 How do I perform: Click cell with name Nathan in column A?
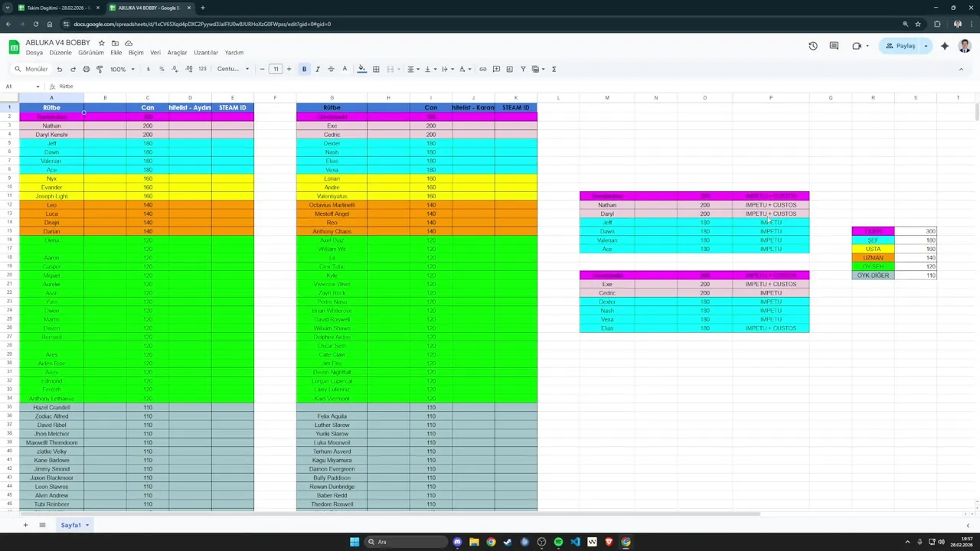[51, 126]
